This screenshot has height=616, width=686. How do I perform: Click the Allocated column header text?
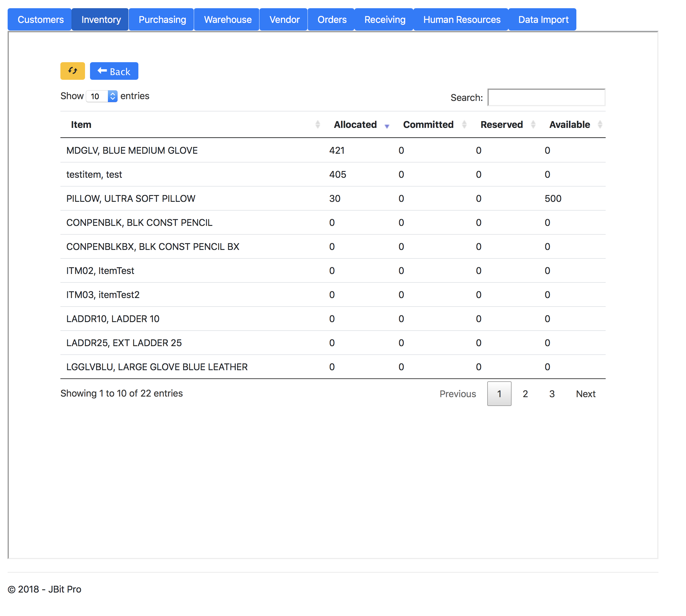355,125
